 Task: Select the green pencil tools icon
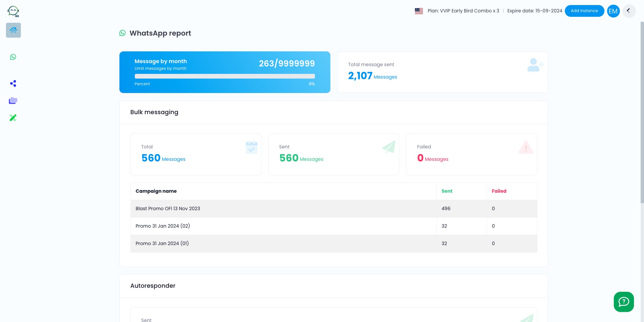[x=13, y=118]
